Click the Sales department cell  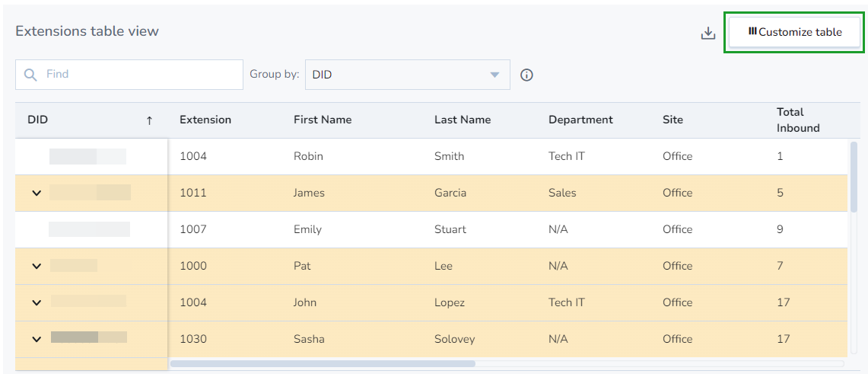pos(562,193)
